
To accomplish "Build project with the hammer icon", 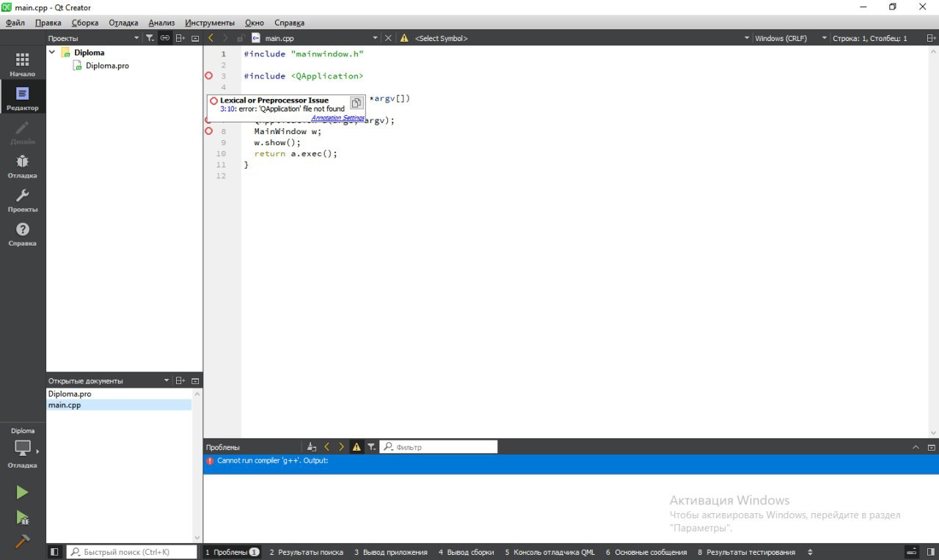I will [22, 542].
